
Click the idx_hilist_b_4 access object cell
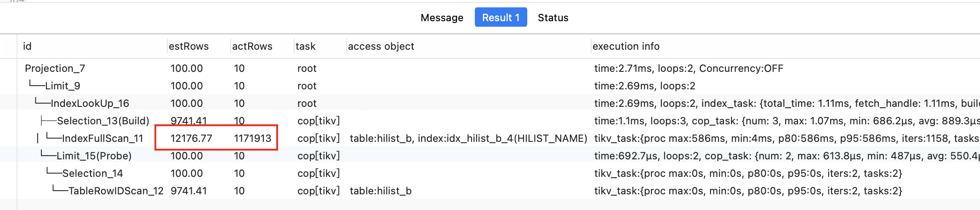[468, 138]
